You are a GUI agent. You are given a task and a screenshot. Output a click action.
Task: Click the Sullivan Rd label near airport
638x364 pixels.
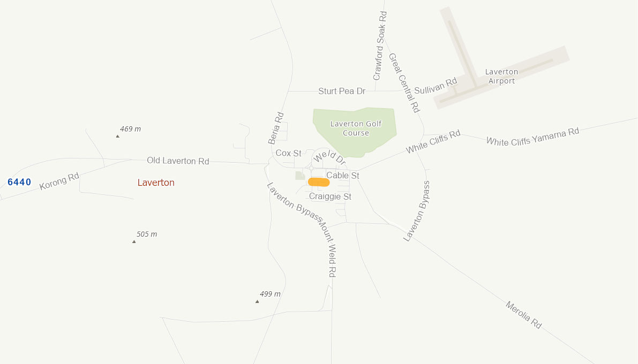point(436,86)
